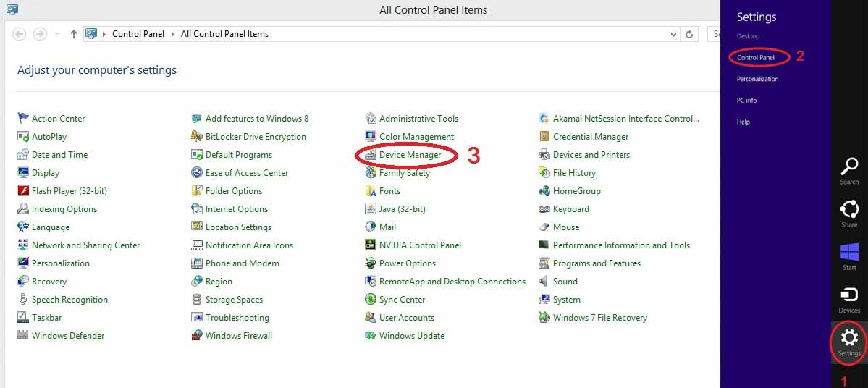Click the BitLocker Drive Encryption icon
868x388 pixels.
pyautogui.click(x=196, y=136)
